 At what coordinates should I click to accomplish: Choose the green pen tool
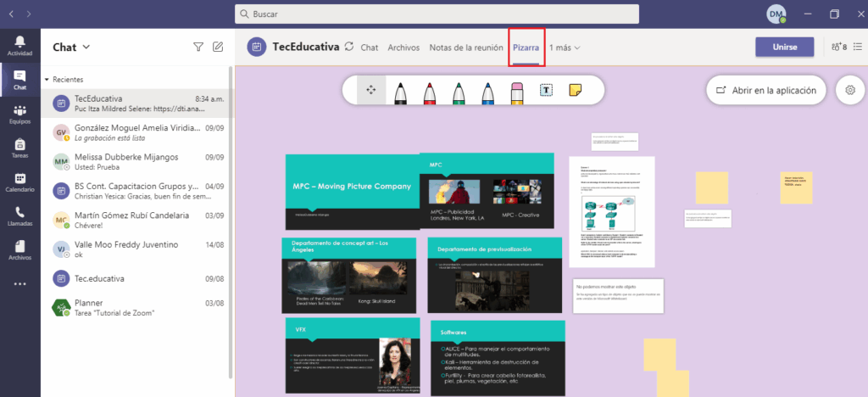pyautogui.click(x=459, y=90)
